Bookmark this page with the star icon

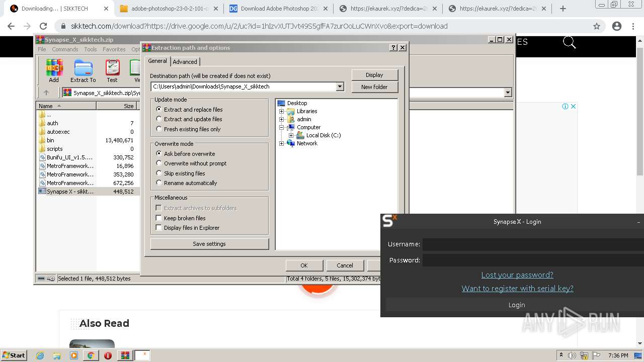[597, 26]
